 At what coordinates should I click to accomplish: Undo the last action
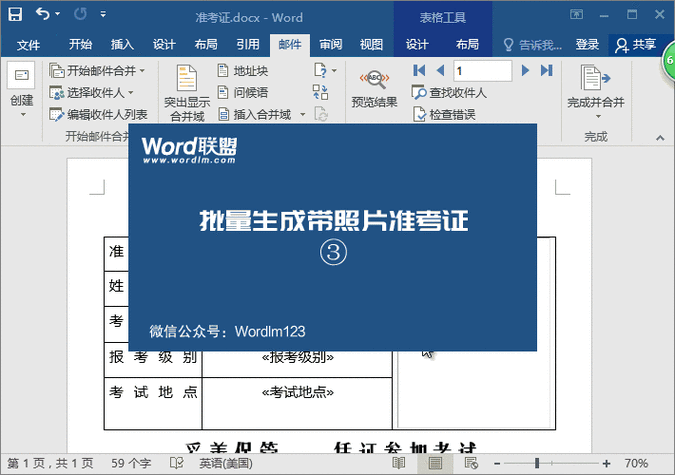tap(43, 14)
